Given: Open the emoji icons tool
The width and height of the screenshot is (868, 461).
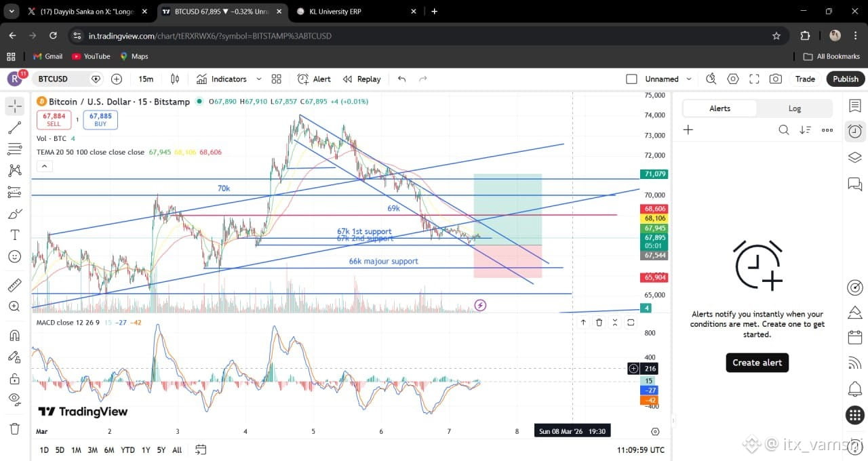Looking at the screenshot, I should click(x=15, y=257).
